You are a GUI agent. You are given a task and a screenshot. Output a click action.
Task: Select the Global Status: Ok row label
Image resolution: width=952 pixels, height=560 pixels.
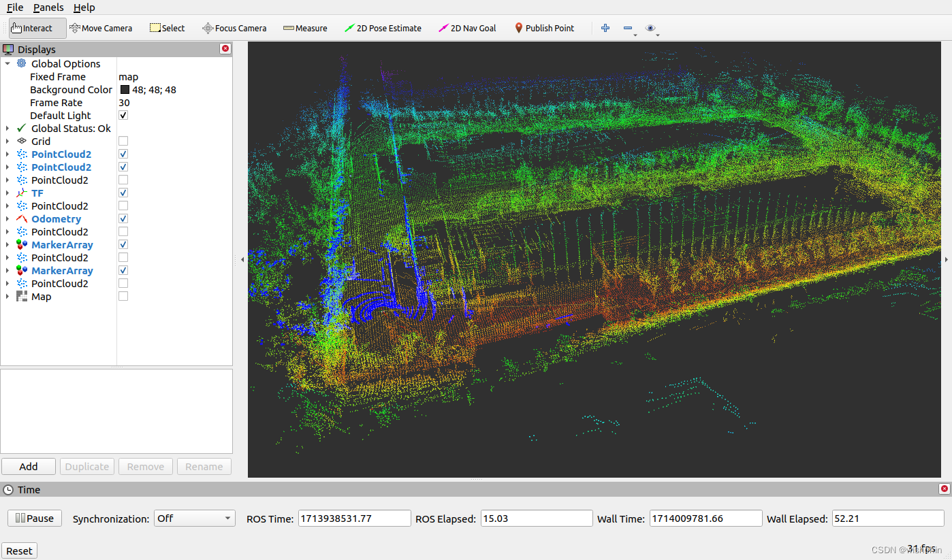coord(71,128)
